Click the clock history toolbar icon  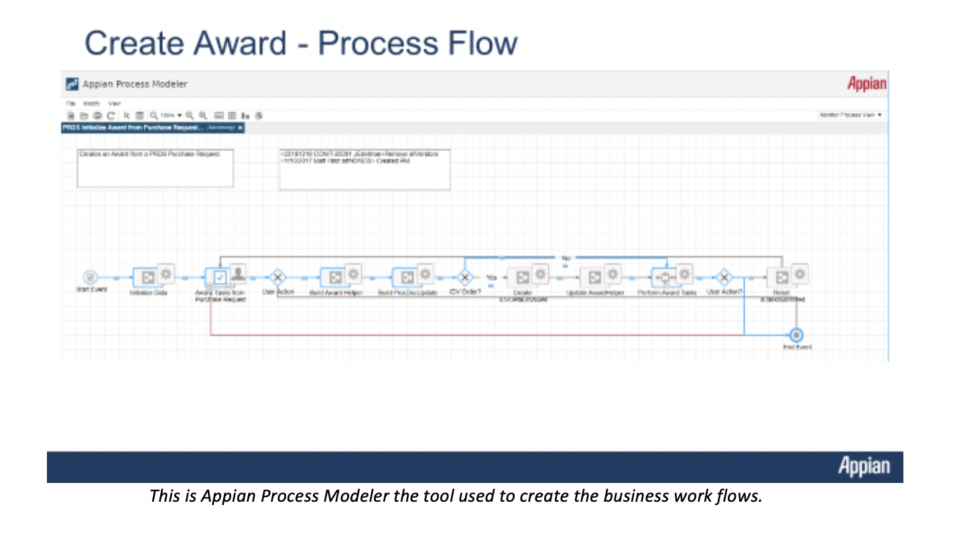tap(259, 116)
